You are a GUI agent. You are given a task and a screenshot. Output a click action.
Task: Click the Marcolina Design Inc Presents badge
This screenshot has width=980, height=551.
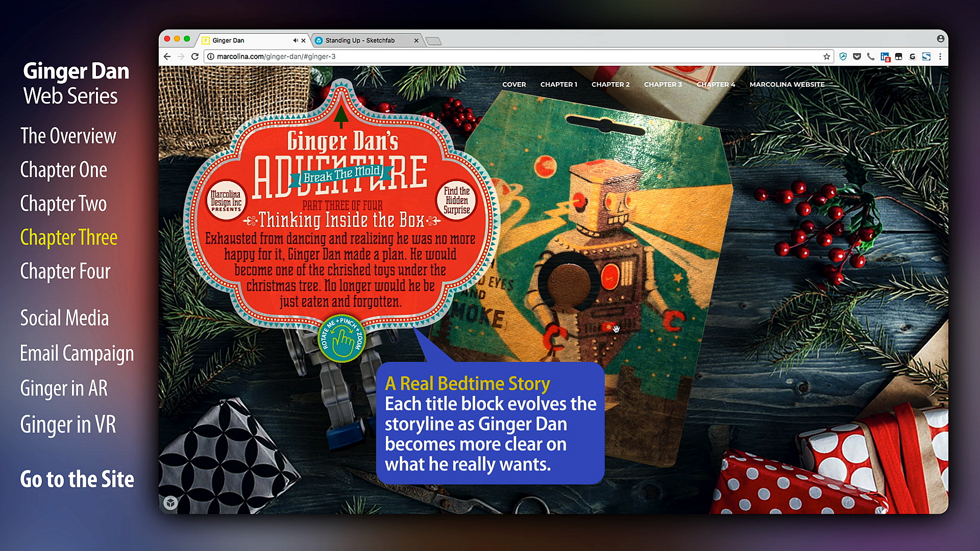click(x=226, y=201)
